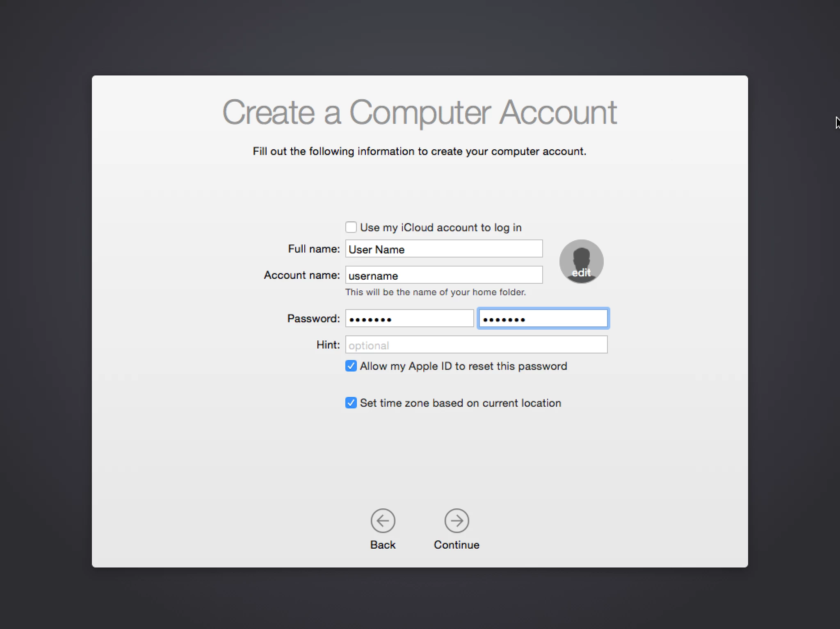Screen dimensions: 840x629
Task: Click the optional Hint field
Action: pos(476,345)
